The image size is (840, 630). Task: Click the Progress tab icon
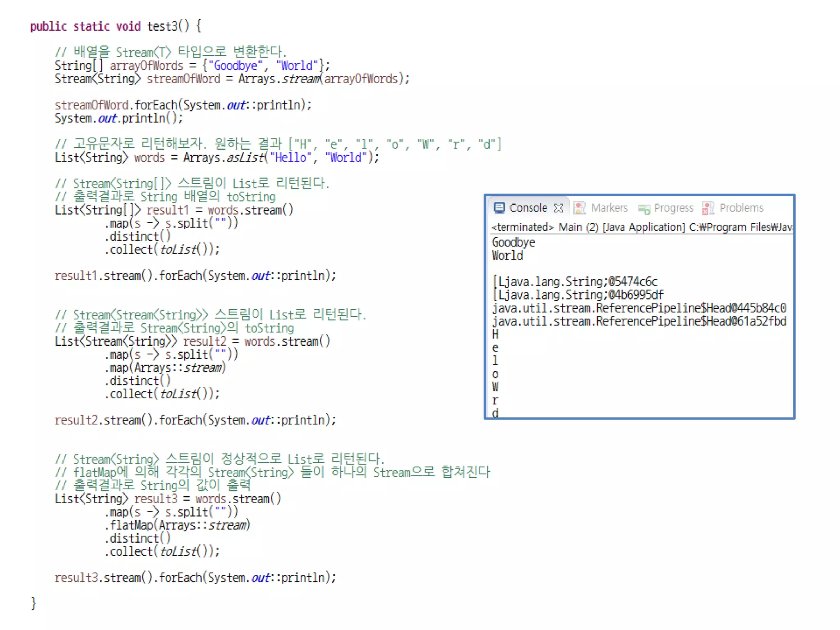pyautogui.click(x=644, y=209)
